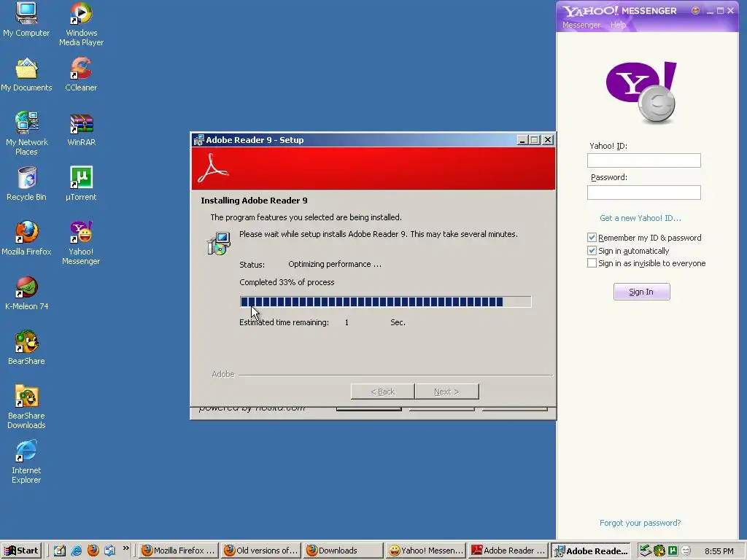
Task: Click the taskbar clock showing 8:55 PM
Action: point(719,551)
